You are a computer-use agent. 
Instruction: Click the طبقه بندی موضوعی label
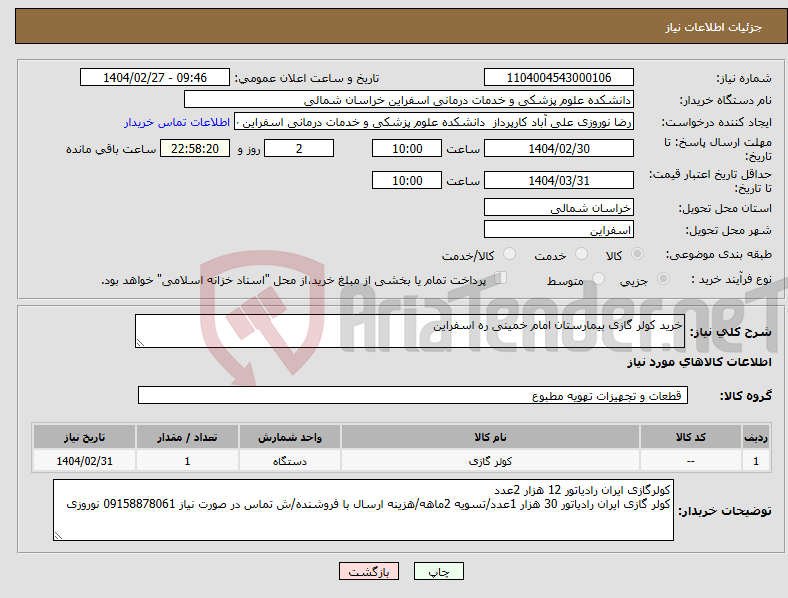pos(719,255)
